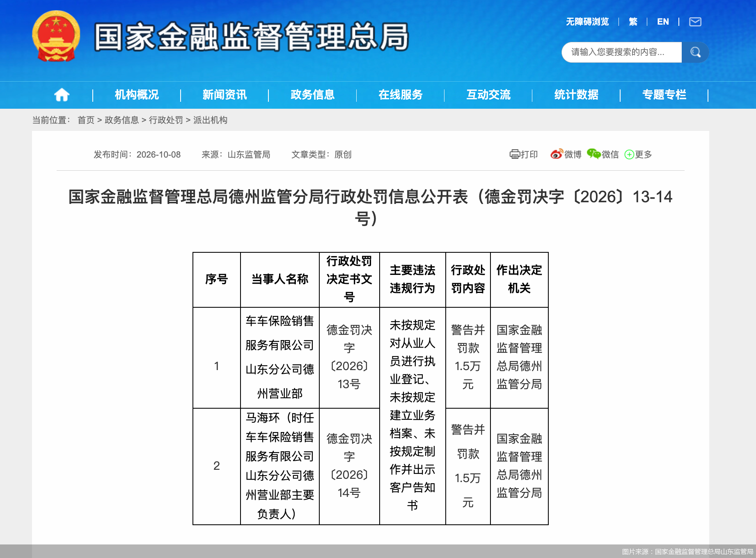The height and width of the screenshot is (558, 756).
Task: Focus the site search input field
Action: [x=622, y=52]
